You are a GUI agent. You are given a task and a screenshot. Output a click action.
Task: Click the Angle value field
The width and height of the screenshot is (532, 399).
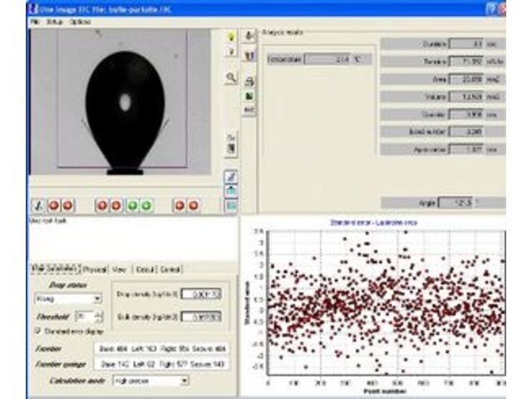coord(456,203)
